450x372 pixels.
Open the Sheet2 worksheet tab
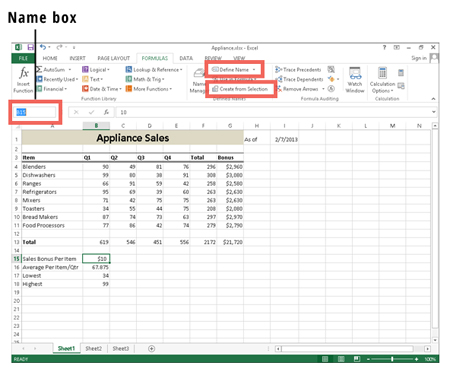tap(93, 349)
